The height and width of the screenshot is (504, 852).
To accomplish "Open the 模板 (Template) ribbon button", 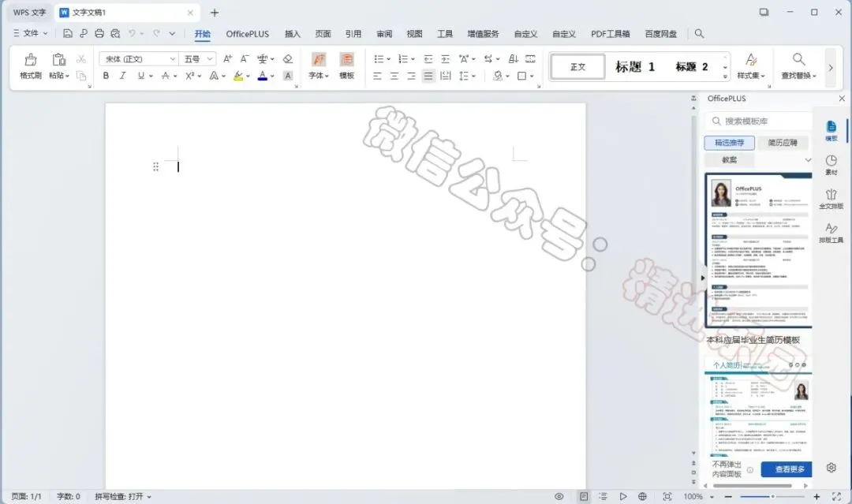I will click(346, 65).
